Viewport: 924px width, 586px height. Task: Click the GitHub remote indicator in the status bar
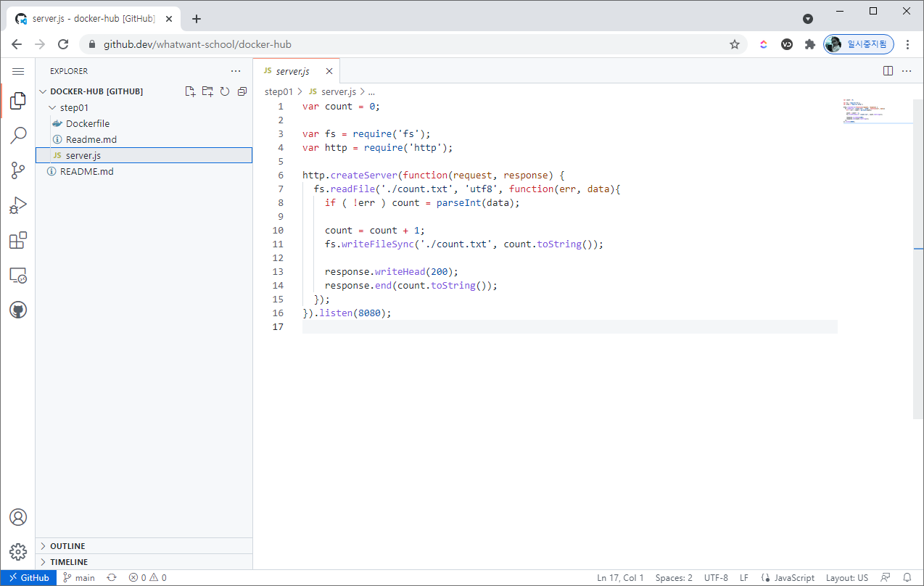coord(29,578)
